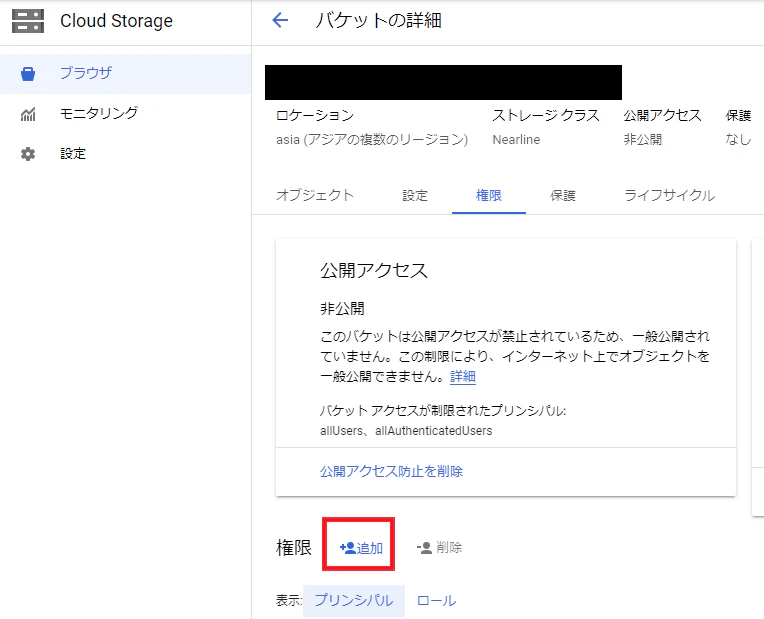This screenshot has width=764, height=619.
Task: Click the ストレージ クラス column label
Action: [x=546, y=115]
